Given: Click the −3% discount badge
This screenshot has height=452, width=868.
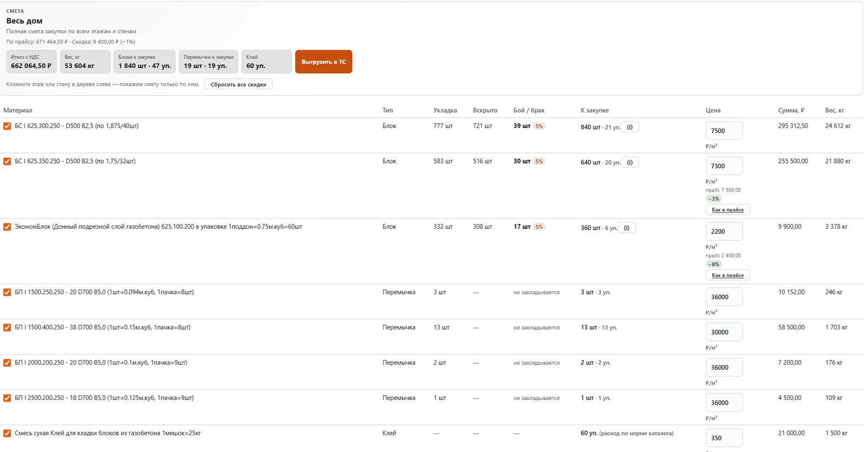Looking at the screenshot, I should point(713,199).
